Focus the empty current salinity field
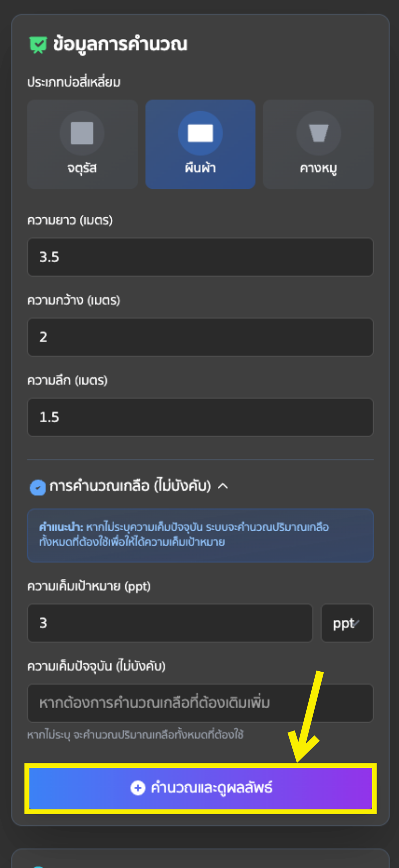 [200, 703]
